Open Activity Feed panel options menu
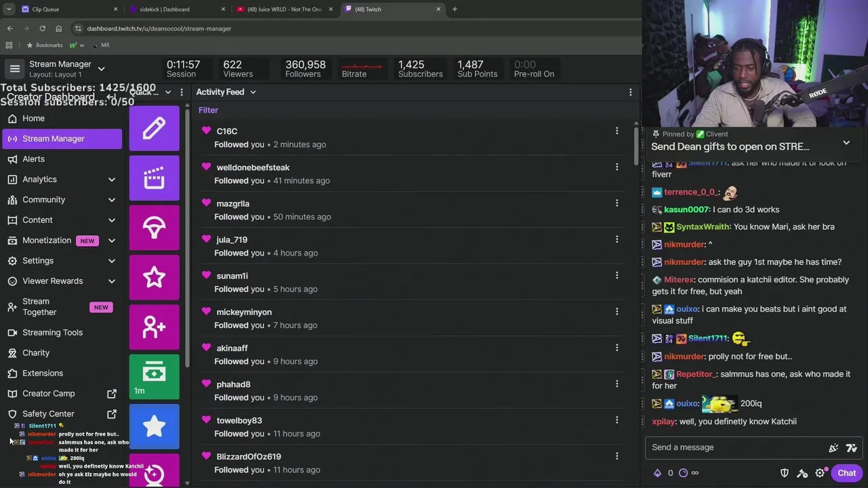868x488 pixels. 630,92
